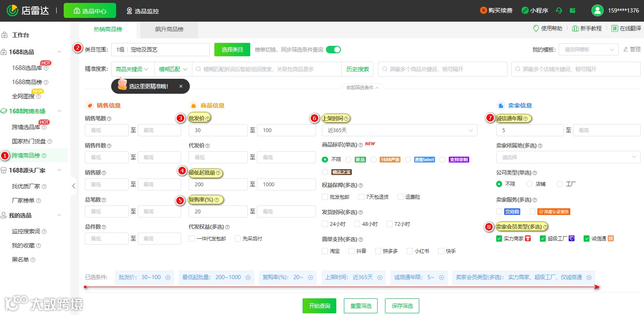Open the 在线翻译 link
Screen dimensions: 644x315
[626, 28]
